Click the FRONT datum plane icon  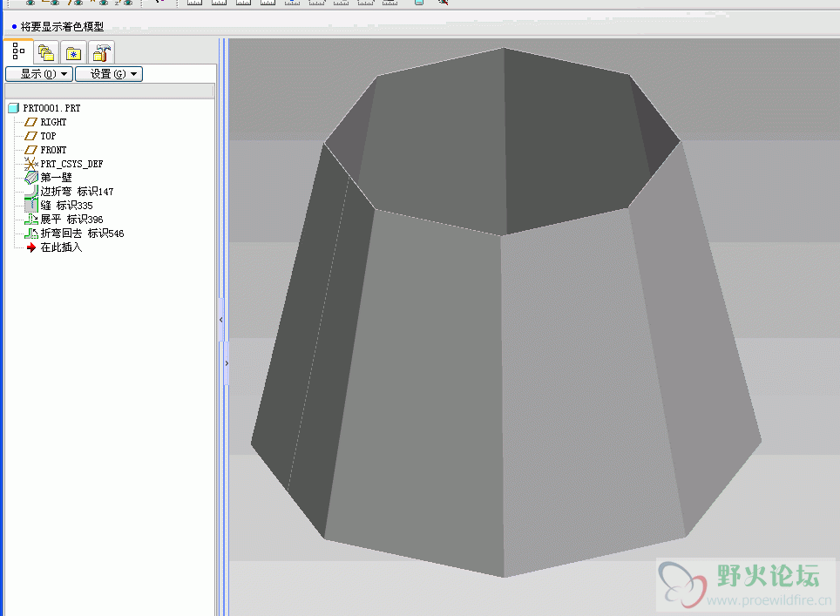click(31, 150)
